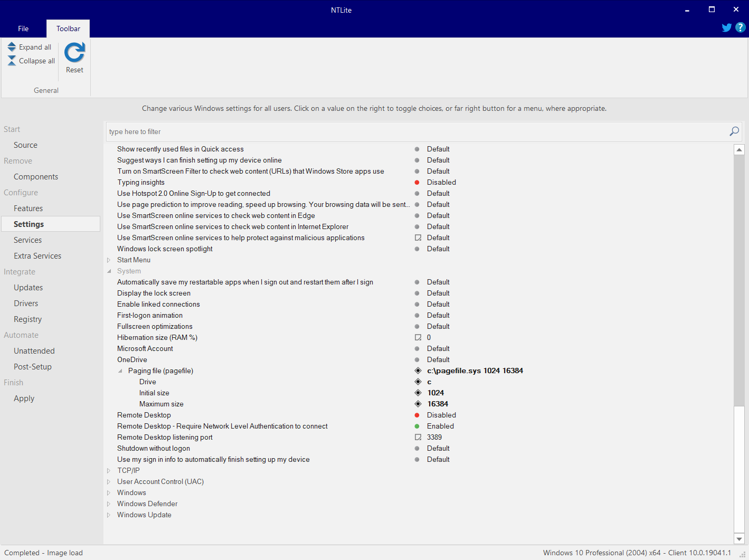Click the blue help question mark icon
The height and width of the screenshot is (560, 749).
pos(740,27)
